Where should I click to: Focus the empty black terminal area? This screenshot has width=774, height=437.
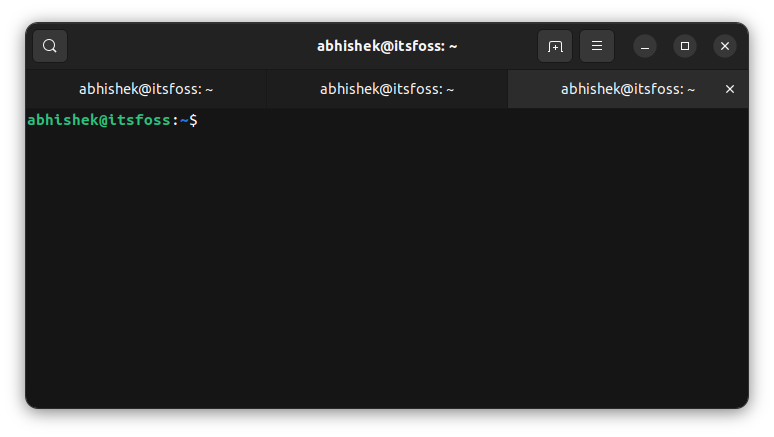(x=387, y=270)
